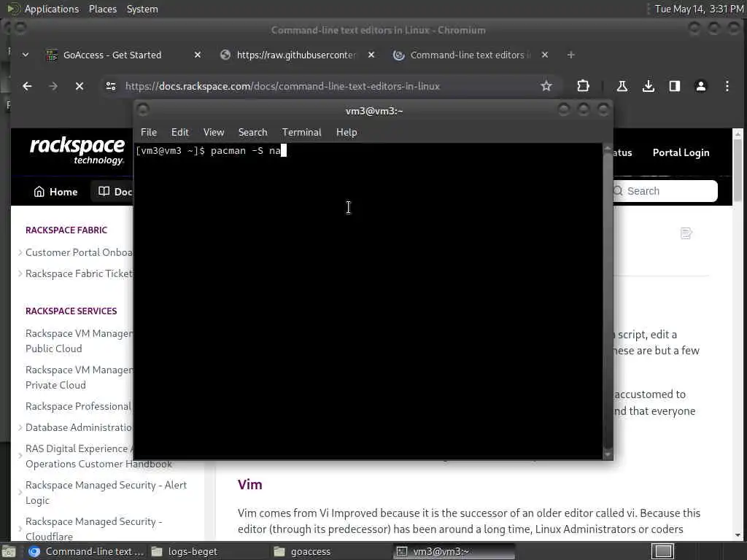Toggle the side panel icon
The width and height of the screenshot is (747, 560).
pyautogui.click(x=675, y=86)
